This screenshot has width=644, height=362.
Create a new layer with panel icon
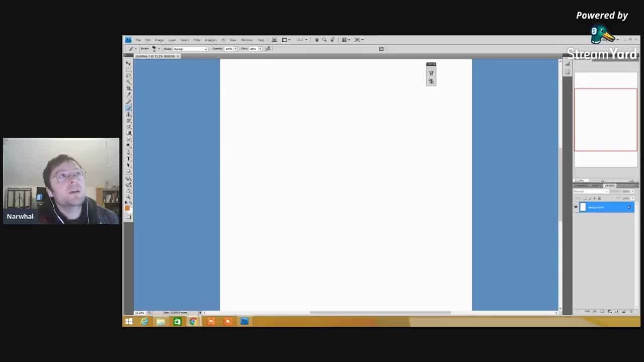click(624, 311)
